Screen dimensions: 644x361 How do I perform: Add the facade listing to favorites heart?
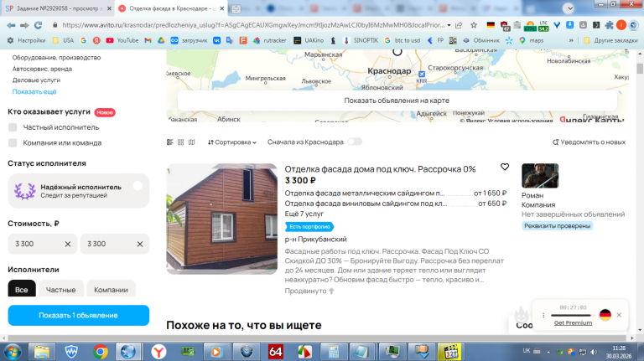pyautogui.click(x=505, y=167)
